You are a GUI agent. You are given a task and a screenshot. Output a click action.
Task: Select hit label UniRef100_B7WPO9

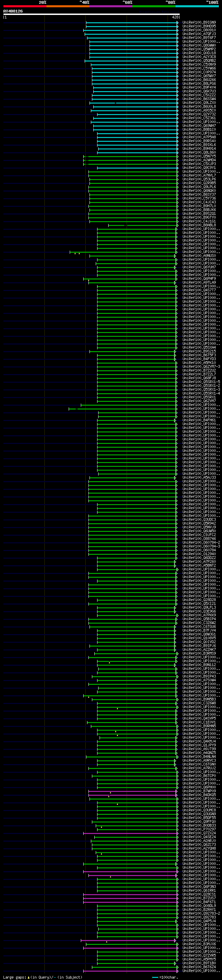click(x=199, y=791)
